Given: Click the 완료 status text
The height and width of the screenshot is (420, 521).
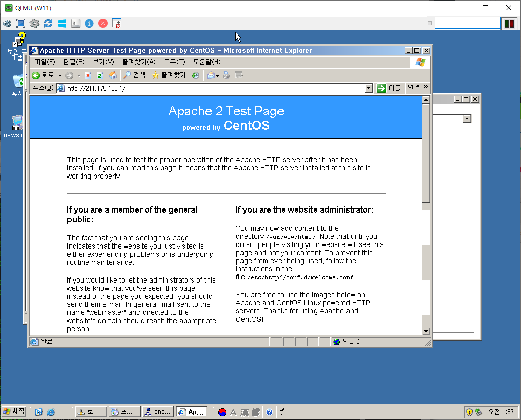Looking at the screenshot, I should [x=46, y=341].
